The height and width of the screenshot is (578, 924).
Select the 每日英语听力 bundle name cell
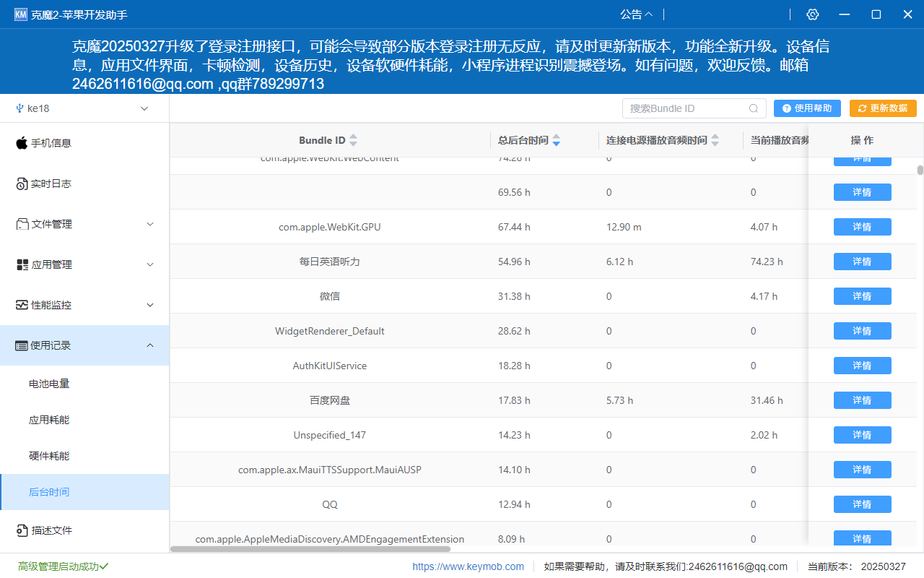[330, 262]
